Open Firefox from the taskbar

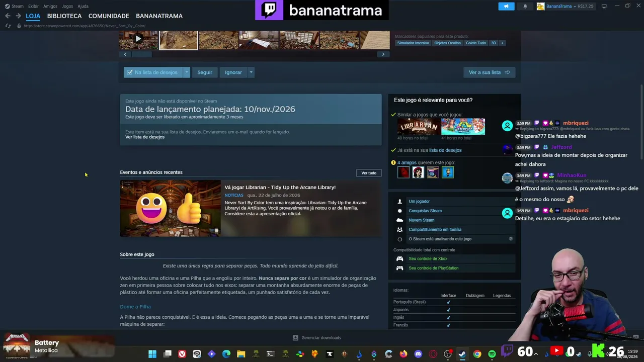404,354
